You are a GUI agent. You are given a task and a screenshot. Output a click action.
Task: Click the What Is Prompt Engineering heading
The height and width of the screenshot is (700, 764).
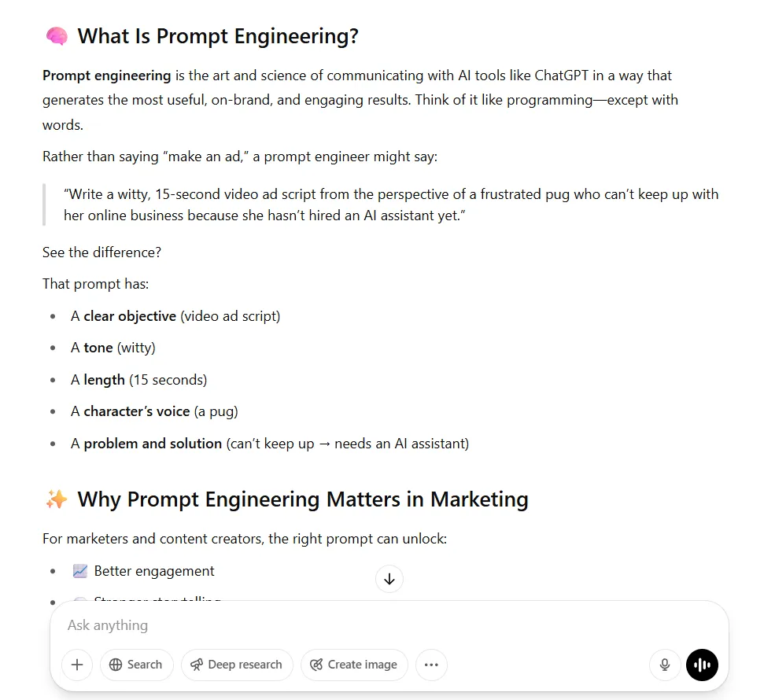click(x=218, y=36)
